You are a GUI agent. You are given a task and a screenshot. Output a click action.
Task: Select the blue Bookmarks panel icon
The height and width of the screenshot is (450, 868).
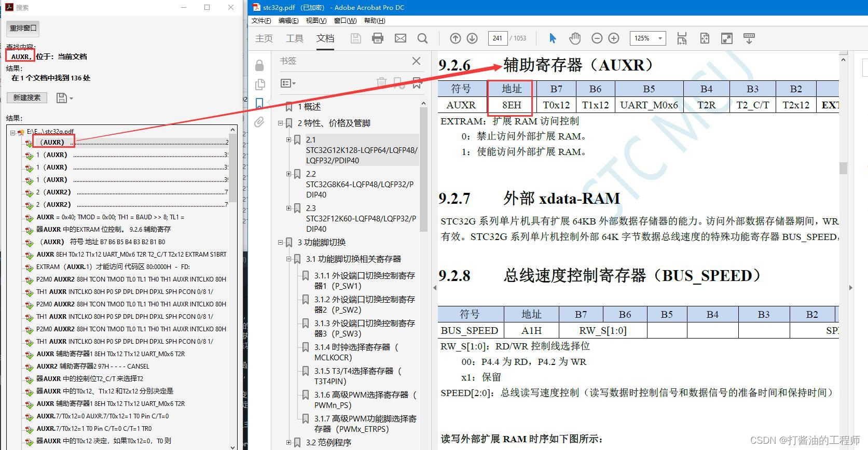coord(259,103)
